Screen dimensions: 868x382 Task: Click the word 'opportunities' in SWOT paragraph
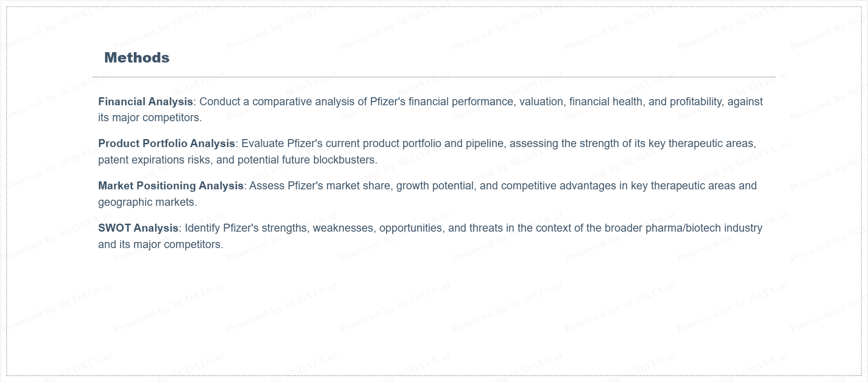411,228
